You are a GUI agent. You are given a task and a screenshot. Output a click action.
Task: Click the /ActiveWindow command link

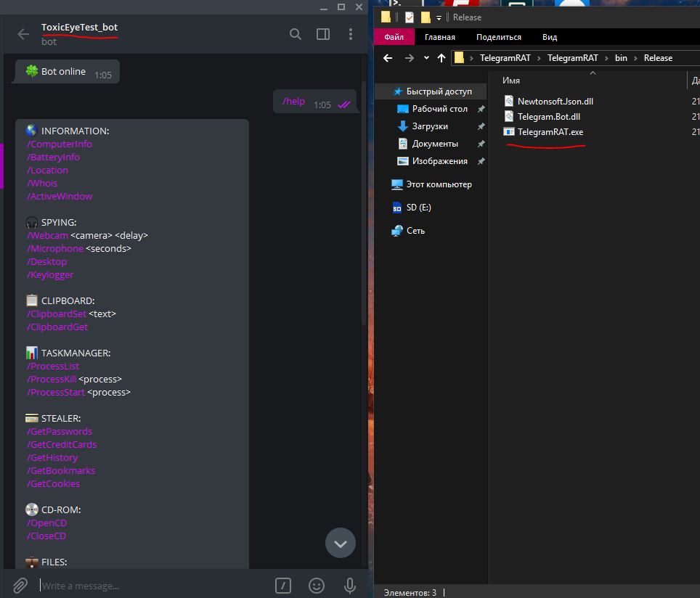60,197
